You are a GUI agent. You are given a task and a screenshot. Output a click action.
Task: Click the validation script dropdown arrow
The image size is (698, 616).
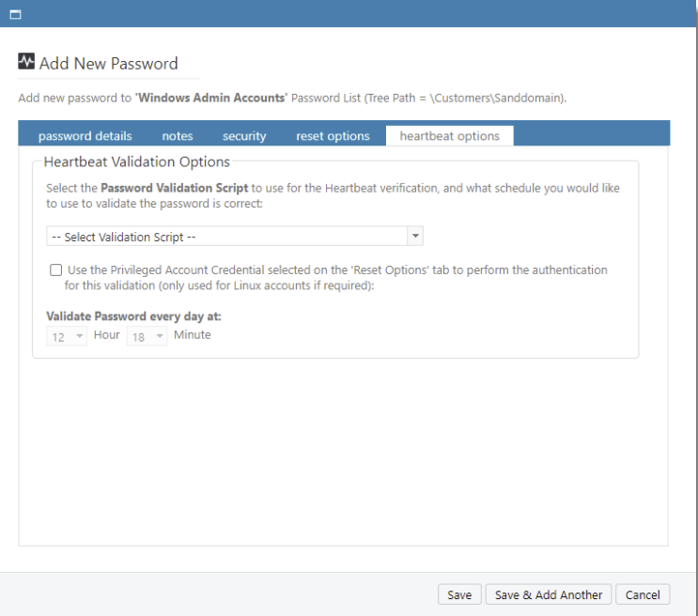(x=414, y=237)
